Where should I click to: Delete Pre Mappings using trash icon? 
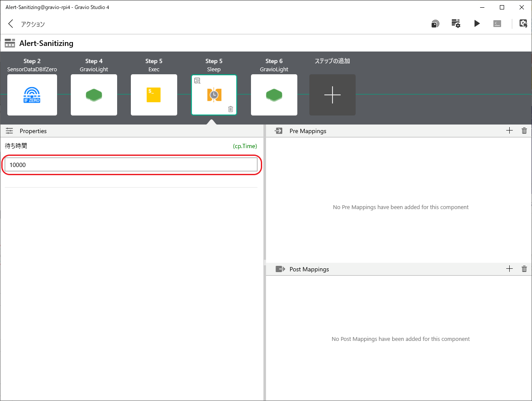(x=524, y=131)
